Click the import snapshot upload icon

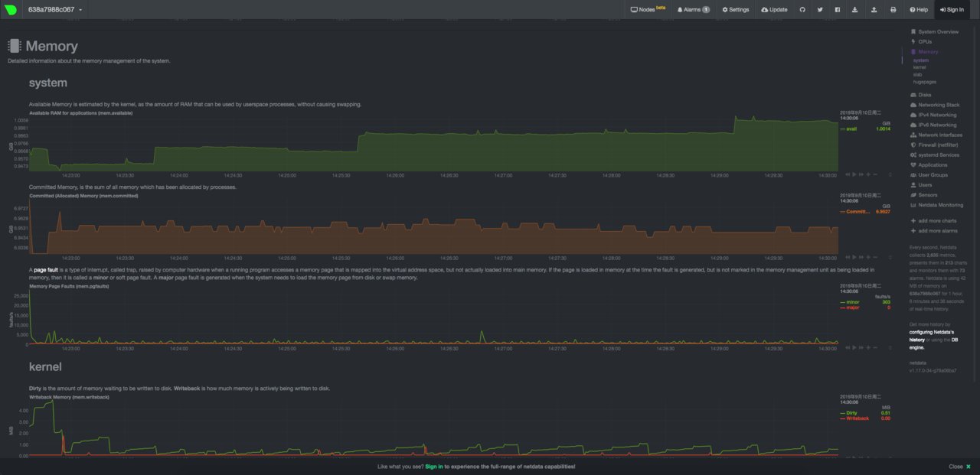[874, 10]
